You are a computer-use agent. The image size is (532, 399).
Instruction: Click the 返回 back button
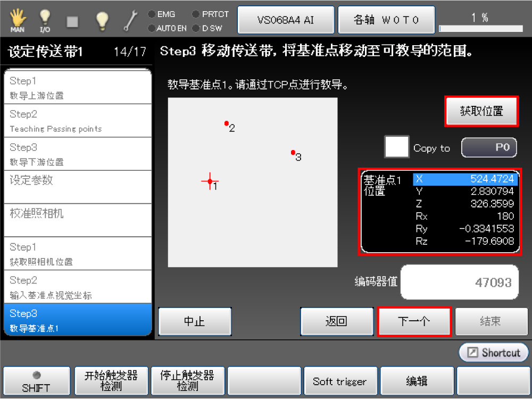(337, 321)
